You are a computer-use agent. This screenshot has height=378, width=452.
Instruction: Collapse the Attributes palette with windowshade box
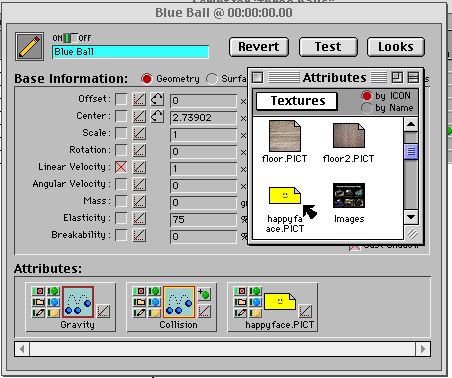pos(413,78)
